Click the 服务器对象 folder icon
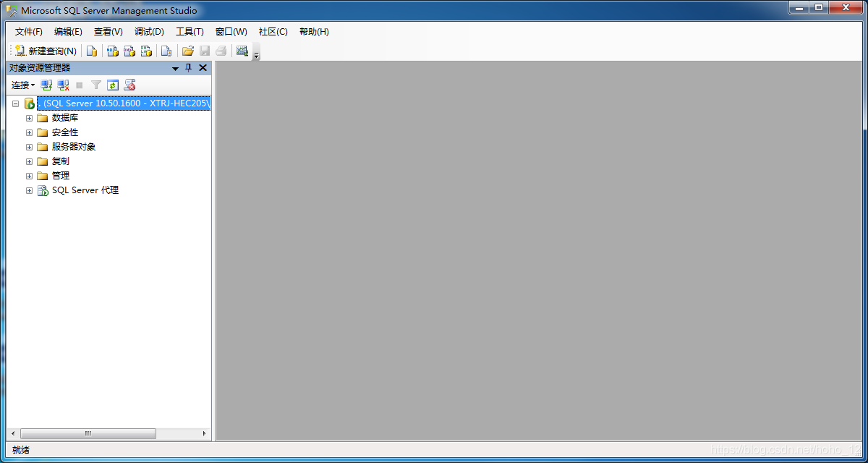 43,147
